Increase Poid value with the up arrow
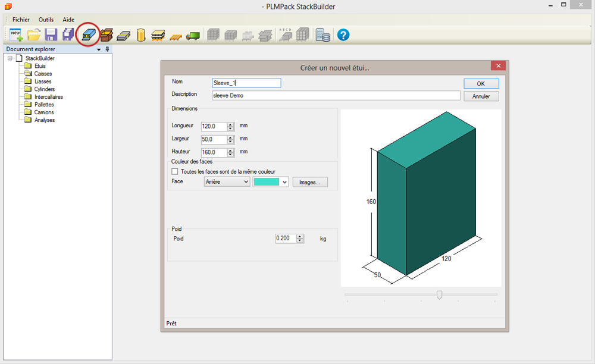Screen dimensions: 595x364 300,236
